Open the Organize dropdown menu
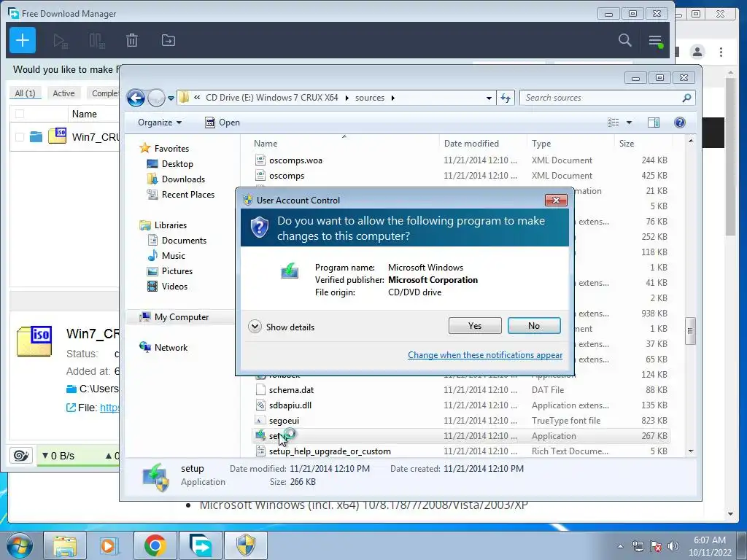The image size is (747, 560). point(160,122)
